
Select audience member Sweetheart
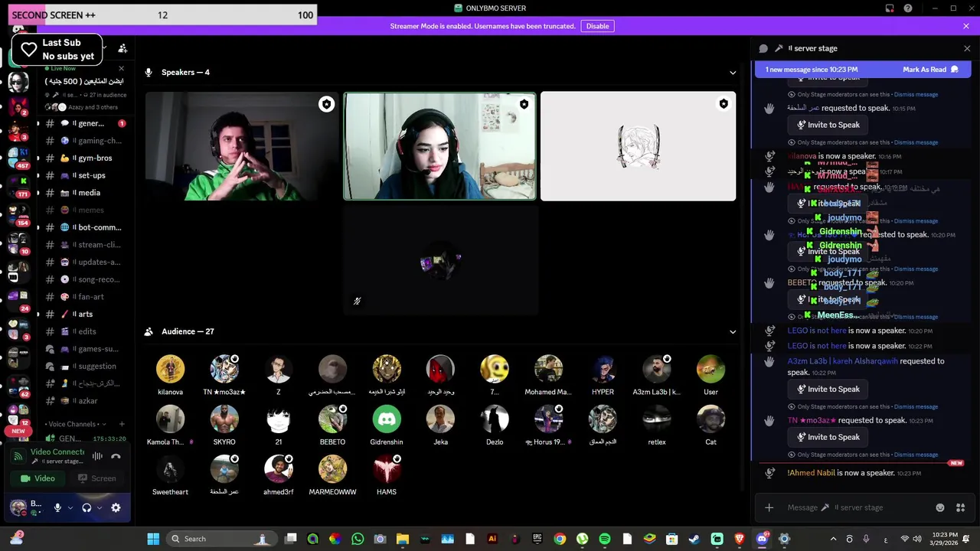coord(170,474)
